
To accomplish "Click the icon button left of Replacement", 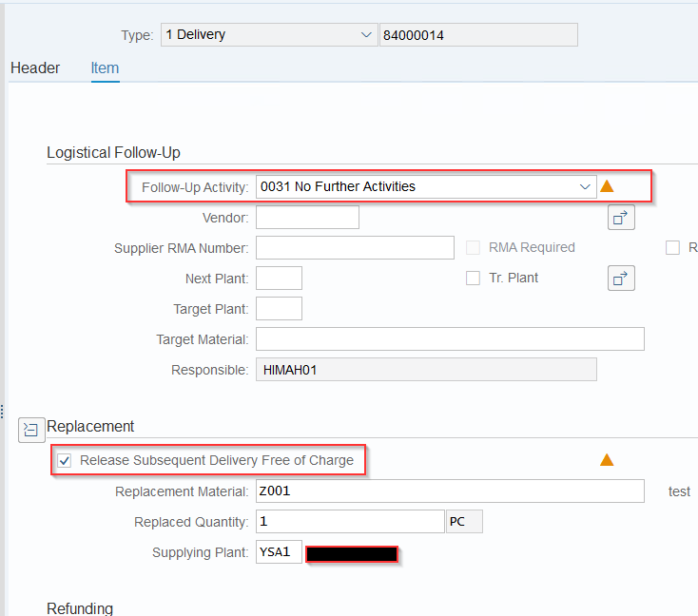I will (31, 430).
